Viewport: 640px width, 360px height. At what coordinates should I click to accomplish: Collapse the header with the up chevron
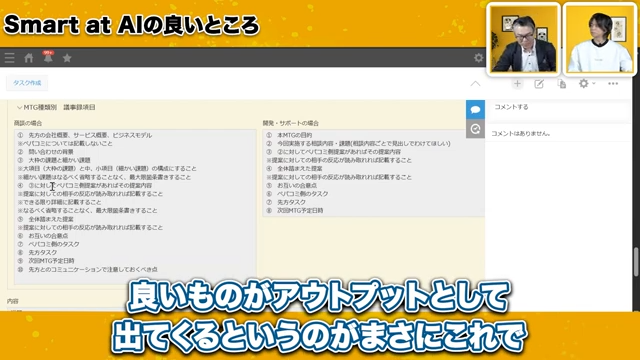tap(475, 84)
